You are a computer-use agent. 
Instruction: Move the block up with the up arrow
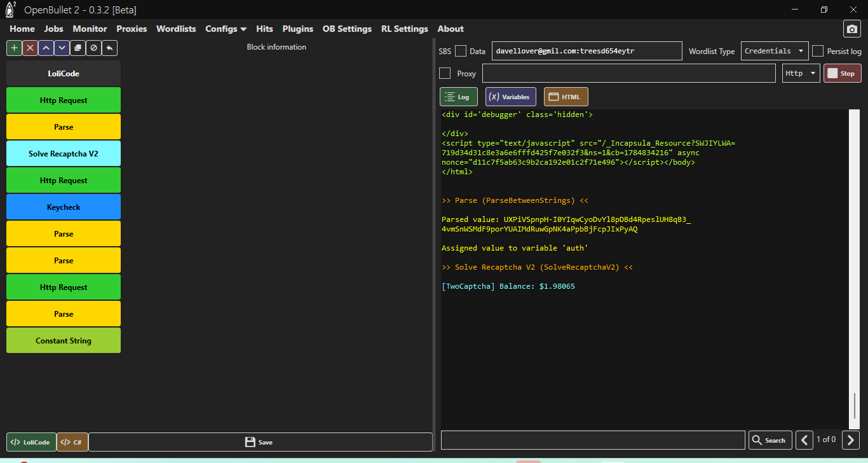tap(46, 48)
